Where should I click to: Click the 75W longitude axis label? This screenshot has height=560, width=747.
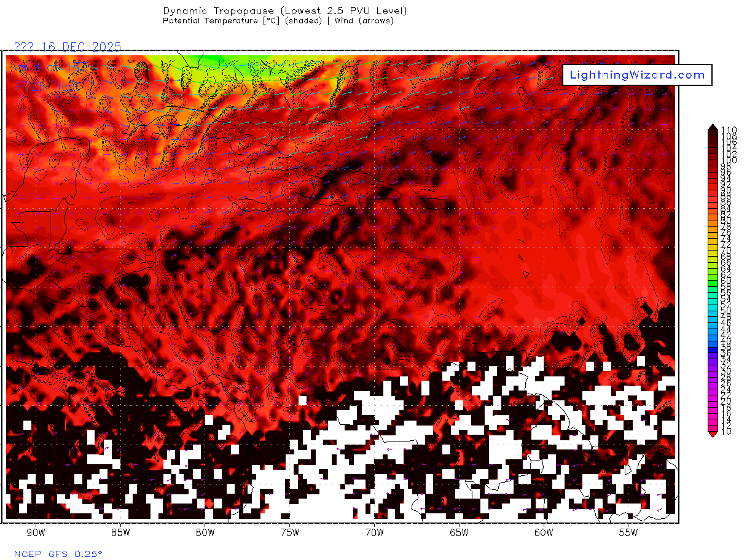(289, 532)
